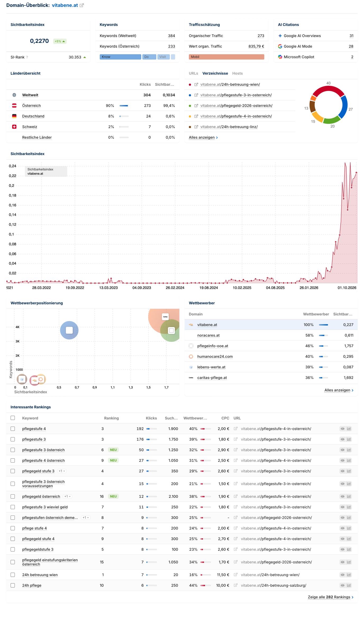Open the vitabene.at domain link in title
The height and width of the screenshot is (624, 364).
coord(65,5)
